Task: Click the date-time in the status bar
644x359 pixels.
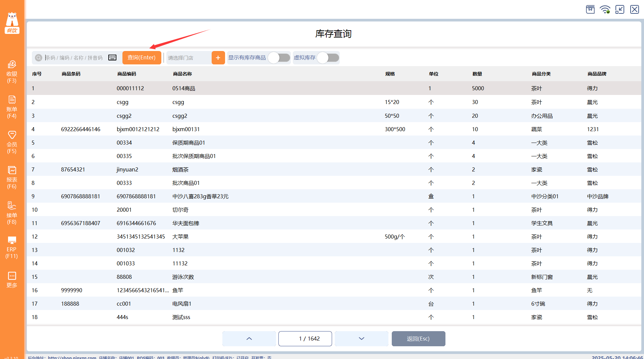Action: 617,357
